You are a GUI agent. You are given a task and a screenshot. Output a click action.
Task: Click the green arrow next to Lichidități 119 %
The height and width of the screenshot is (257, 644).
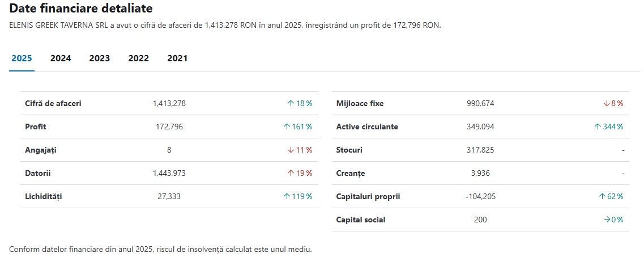pos(287,196)
